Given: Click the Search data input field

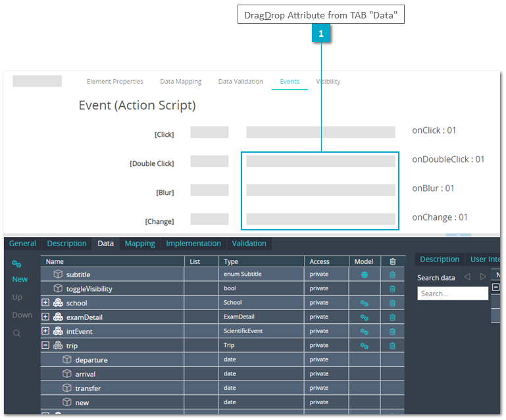Looking at the screenshot, I should click(x=453, y=294).
